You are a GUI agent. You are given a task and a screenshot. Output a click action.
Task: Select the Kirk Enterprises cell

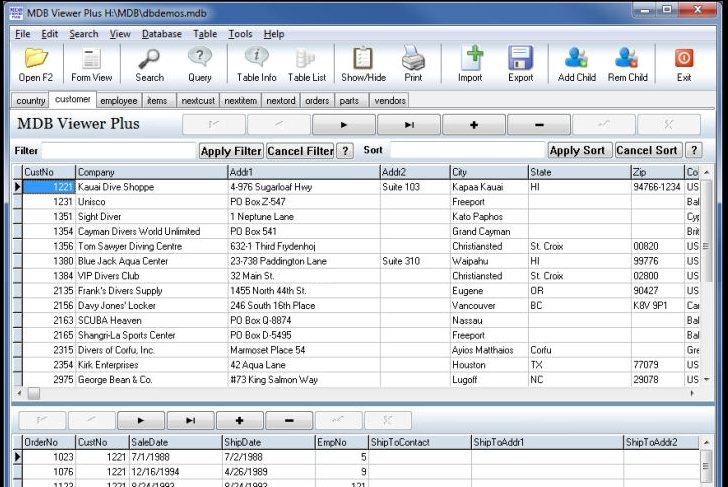pos(151,365)
